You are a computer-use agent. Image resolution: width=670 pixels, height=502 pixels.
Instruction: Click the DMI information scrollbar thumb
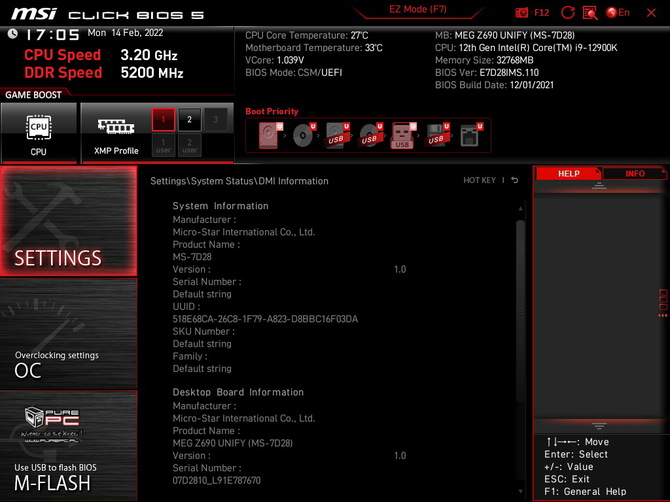point(520,312)
